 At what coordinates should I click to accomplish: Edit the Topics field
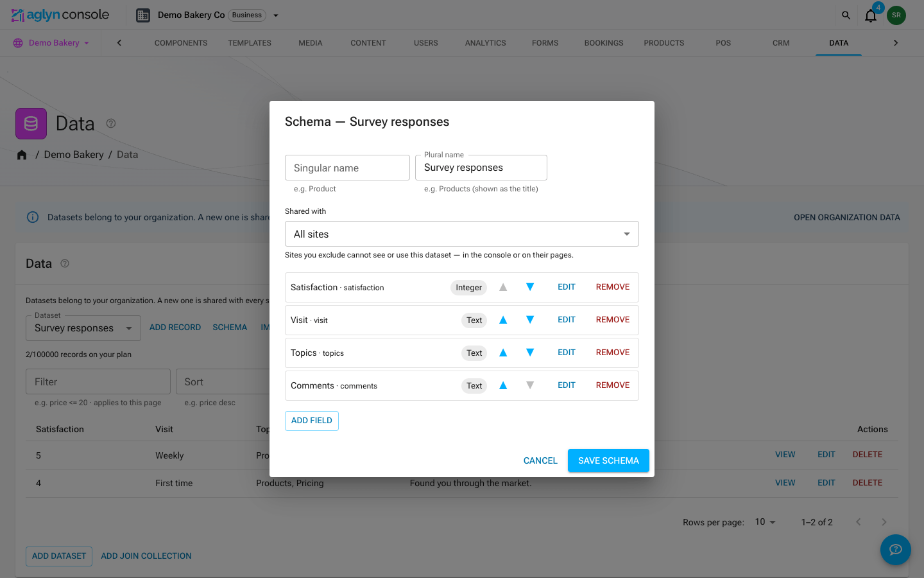point(567,353)
